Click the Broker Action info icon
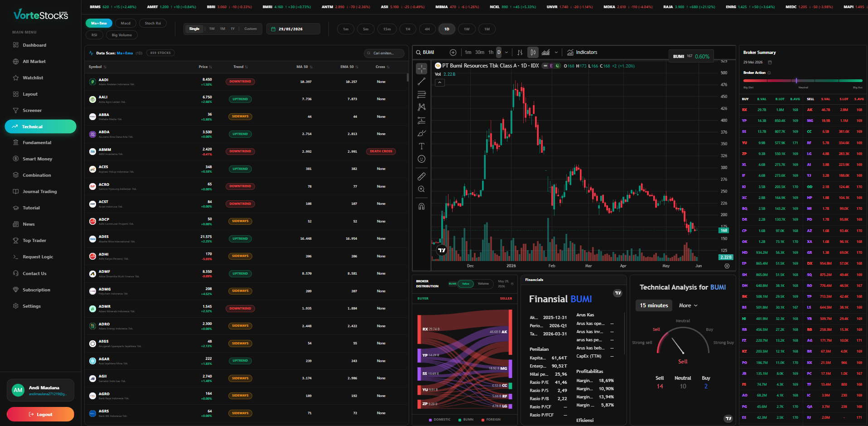 (769, 73)
